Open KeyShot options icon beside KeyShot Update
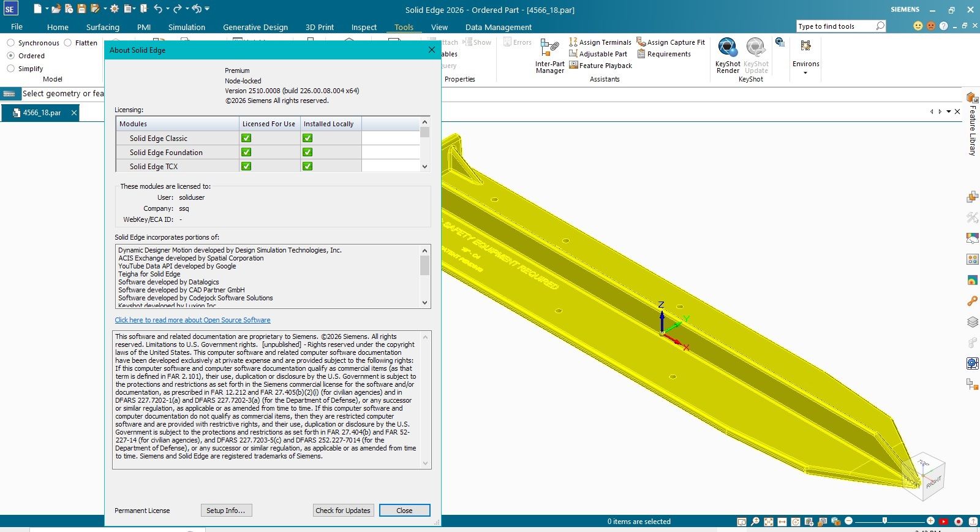The width and height of the screenshot is (980, 532). (x=780, y=42)
